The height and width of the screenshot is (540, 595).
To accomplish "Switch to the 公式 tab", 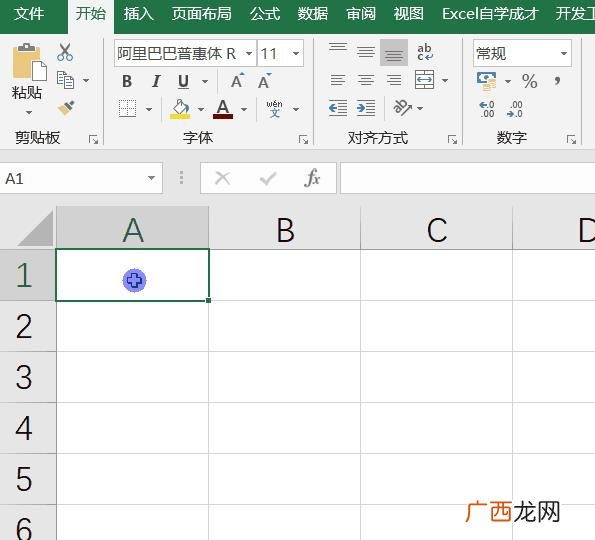I will 265,14.
